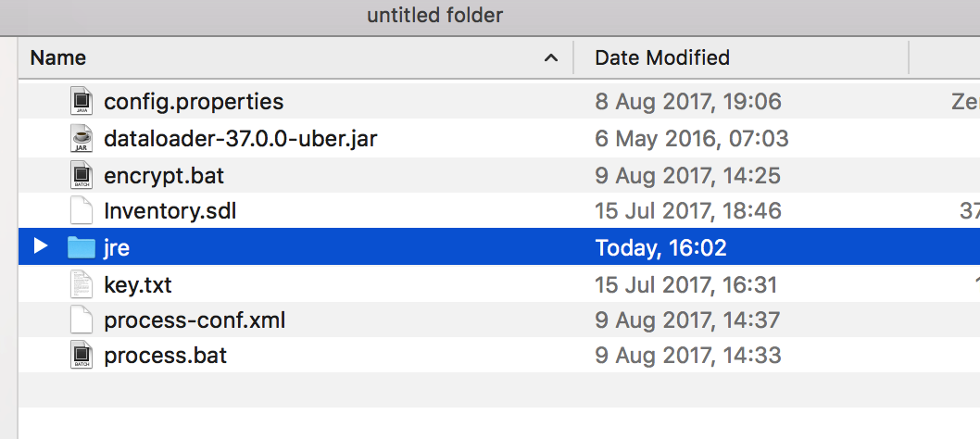
Task: Select the key.txt text file icon
Action: (82, 284)
